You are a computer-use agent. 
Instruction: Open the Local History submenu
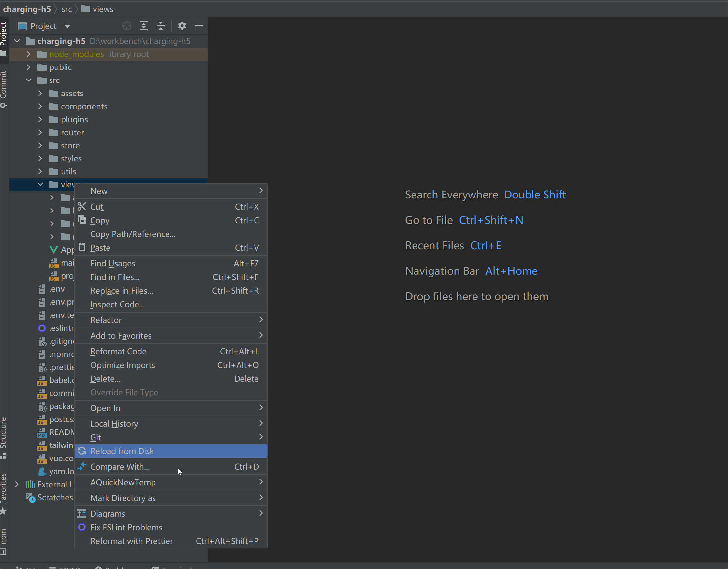pos(171,424)
